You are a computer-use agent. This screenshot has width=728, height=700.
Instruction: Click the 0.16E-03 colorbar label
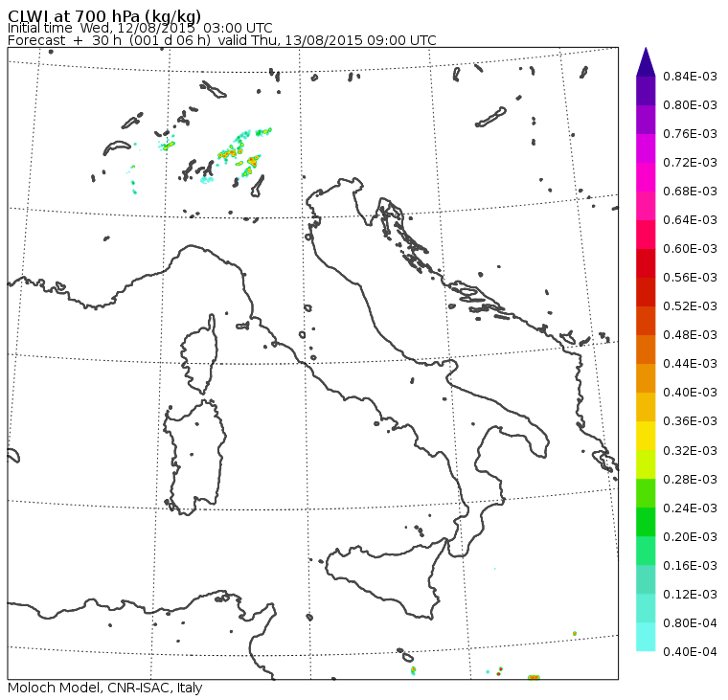click(690, 566)
